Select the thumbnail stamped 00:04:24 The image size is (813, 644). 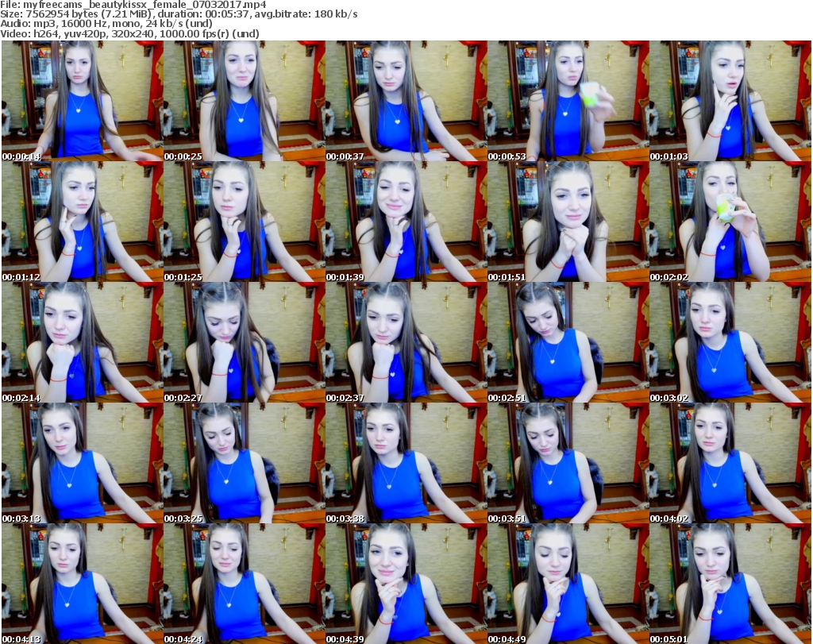[x=245, y=584]
